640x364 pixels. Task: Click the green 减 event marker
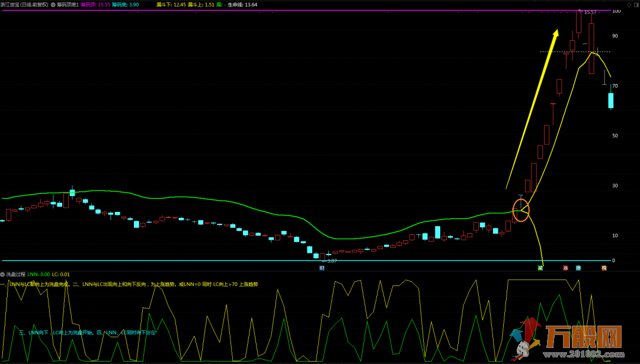pos(540,268)
